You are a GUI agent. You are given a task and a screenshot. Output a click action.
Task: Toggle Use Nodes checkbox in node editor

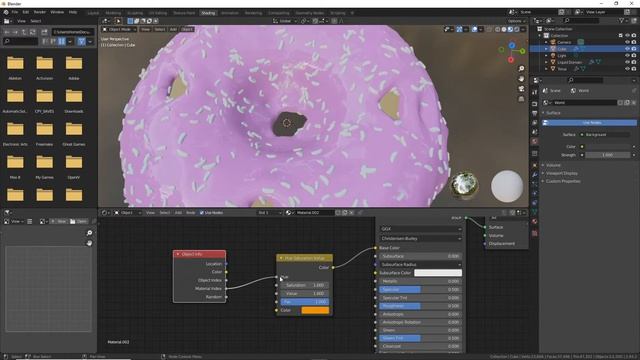click(202, 213)
